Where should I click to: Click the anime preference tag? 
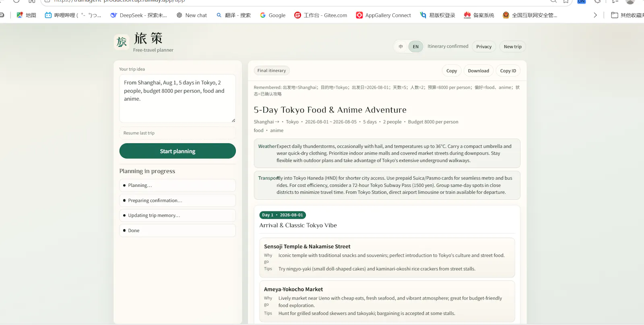tap(277, 130)
